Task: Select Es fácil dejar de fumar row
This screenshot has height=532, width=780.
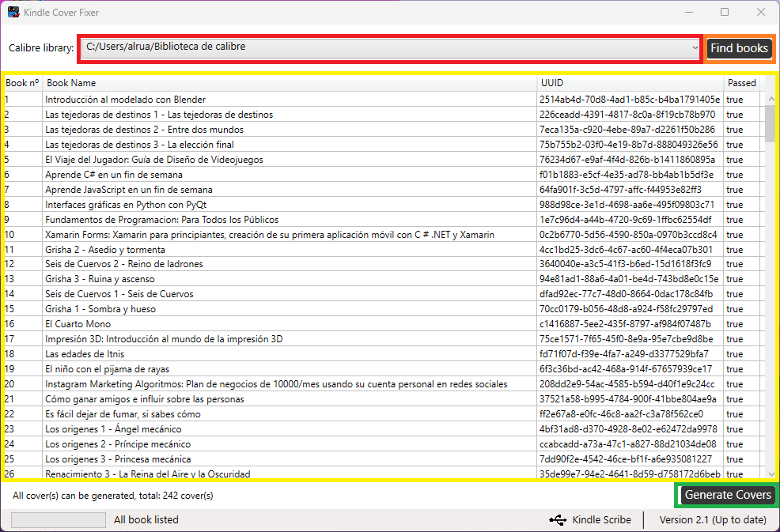Action: [382, 414]
